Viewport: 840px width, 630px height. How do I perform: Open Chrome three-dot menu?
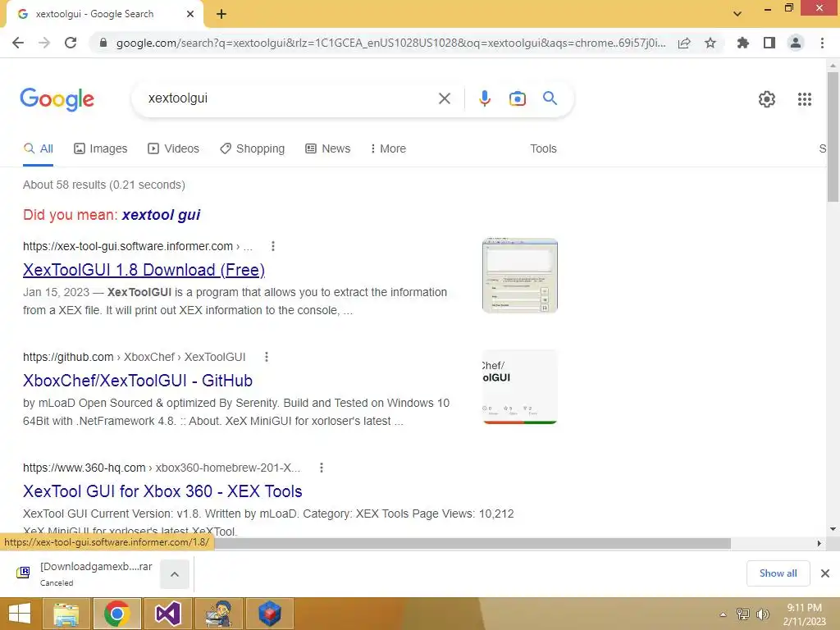[x=822, y=43]
